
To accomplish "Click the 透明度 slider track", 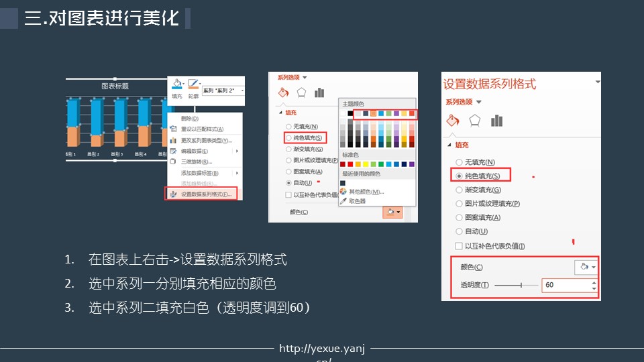I will click(517, 286).
